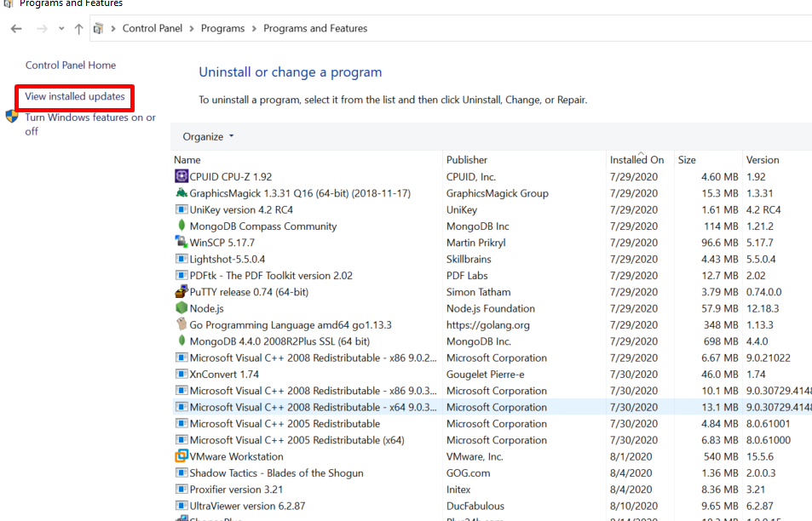Image resolution: width=812 pixels, height=521 pixels.
Task: Select Shadow Tactics - Blades of the Shogun
Action: 277,473
